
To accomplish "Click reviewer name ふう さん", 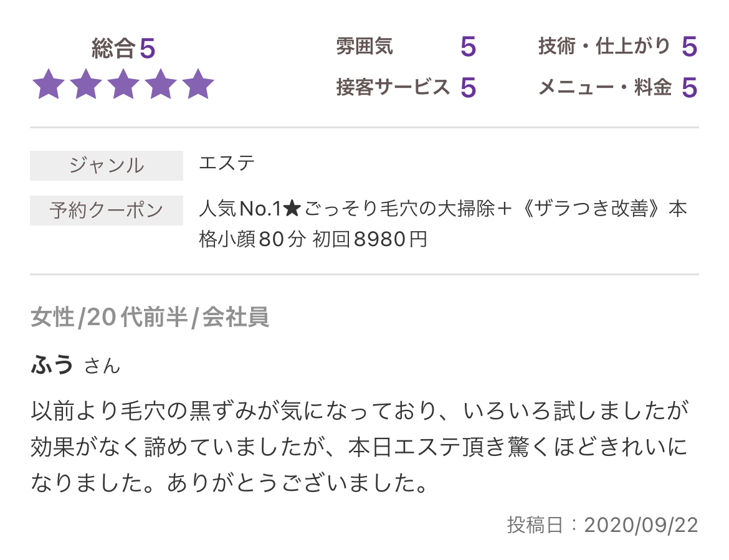I will pos(76,365).
